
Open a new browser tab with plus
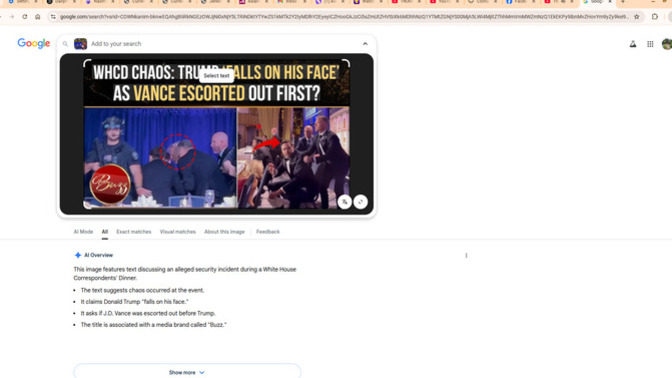click(x=623, y=2)
